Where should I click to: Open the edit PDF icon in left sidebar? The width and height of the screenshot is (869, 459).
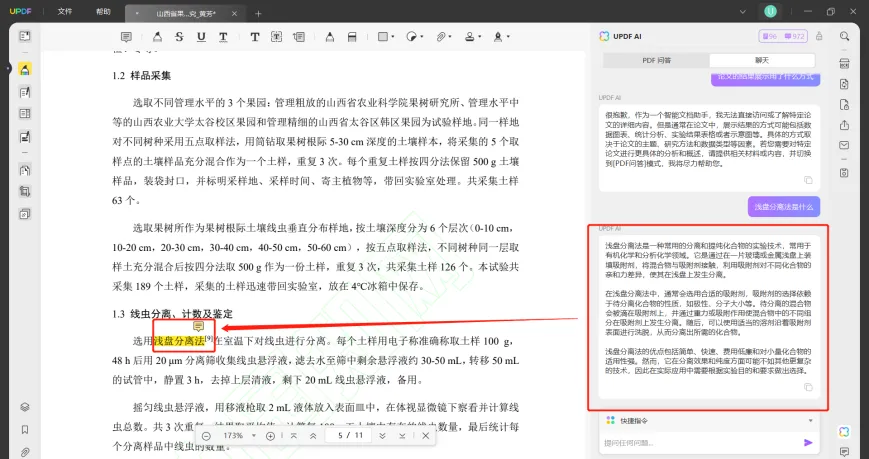(24, 92)
